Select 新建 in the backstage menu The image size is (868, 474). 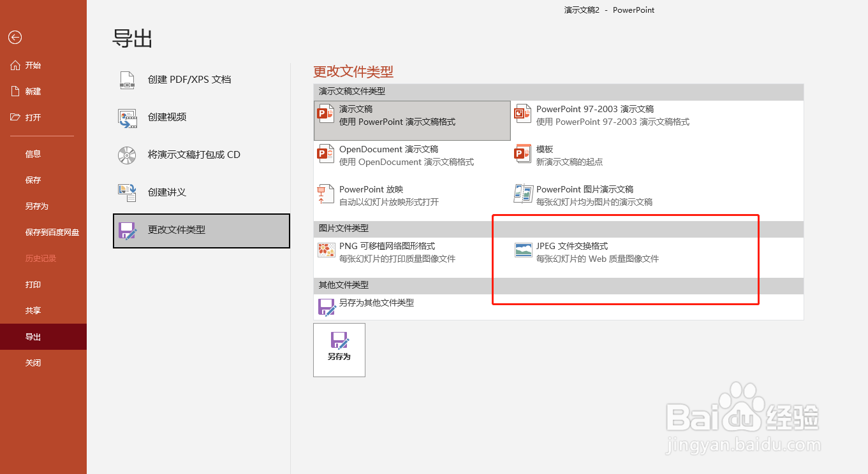pyautogui.click(x=43, y=91)
